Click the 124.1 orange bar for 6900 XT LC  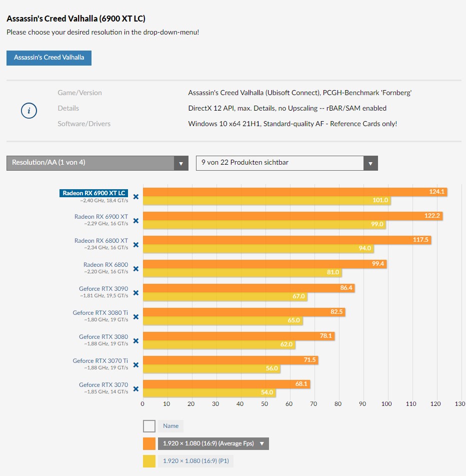coord(294,192)
